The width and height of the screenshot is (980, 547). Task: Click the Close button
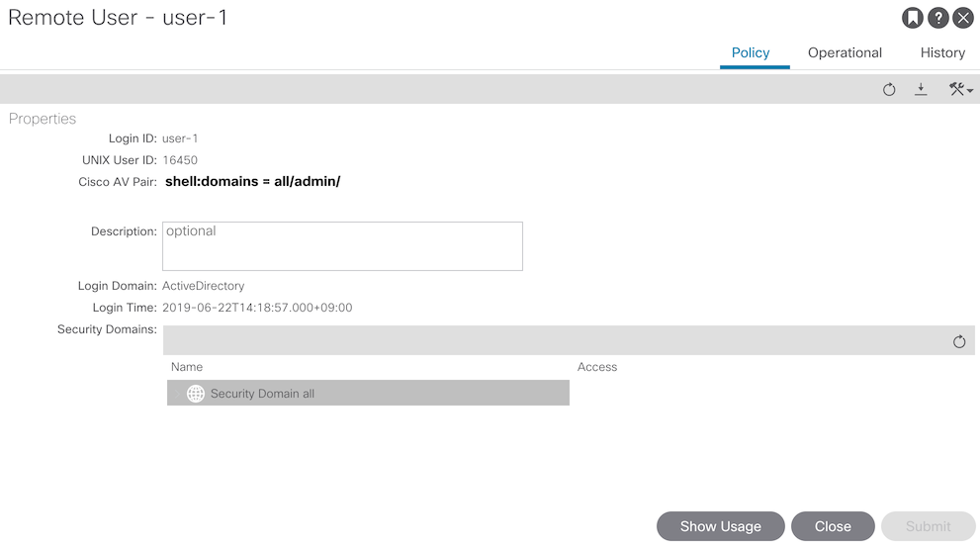(833, 526)
